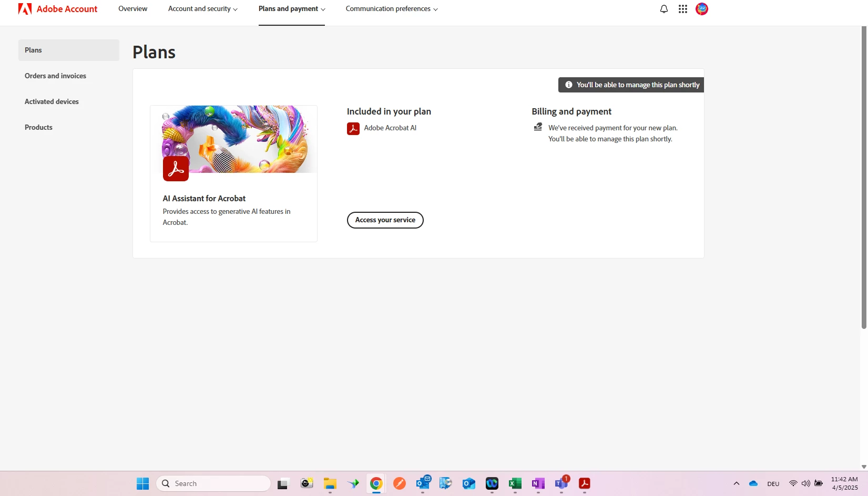Go to the Overview tab
The height and width of the screenshot is (496, 868).
pos(133,9)
